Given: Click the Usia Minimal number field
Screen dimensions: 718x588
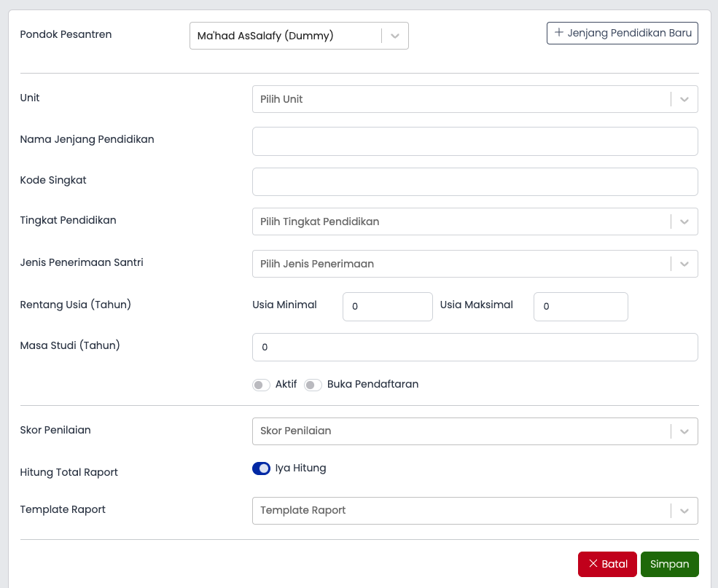Looking at the screenshot, I should (x=387, y=307).
